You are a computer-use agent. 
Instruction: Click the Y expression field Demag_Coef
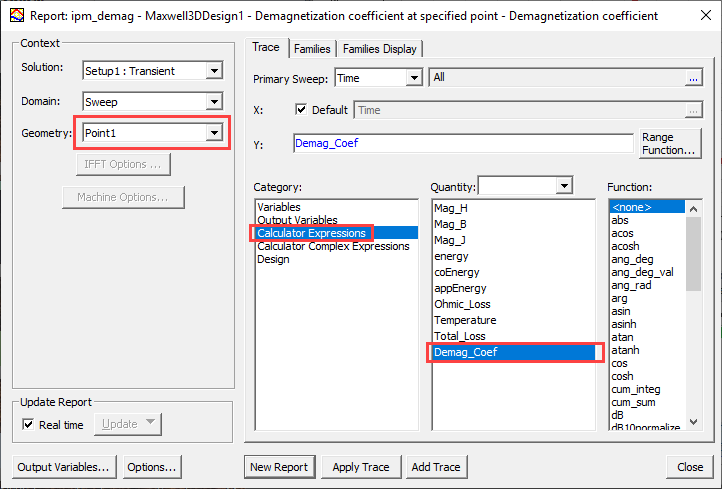tap(463, 144)
